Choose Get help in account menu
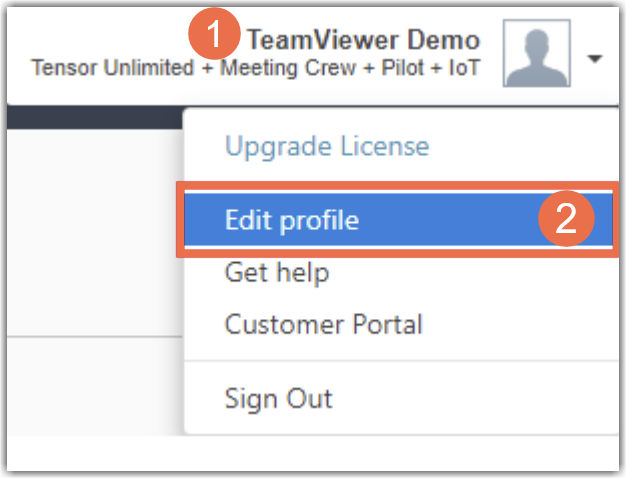627x479 pixels. pos(277,272)
